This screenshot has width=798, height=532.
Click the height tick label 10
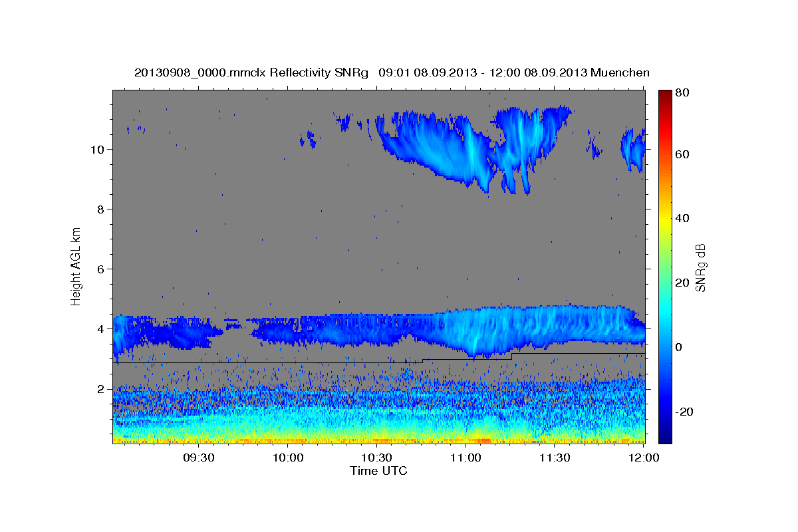point(98,149)
